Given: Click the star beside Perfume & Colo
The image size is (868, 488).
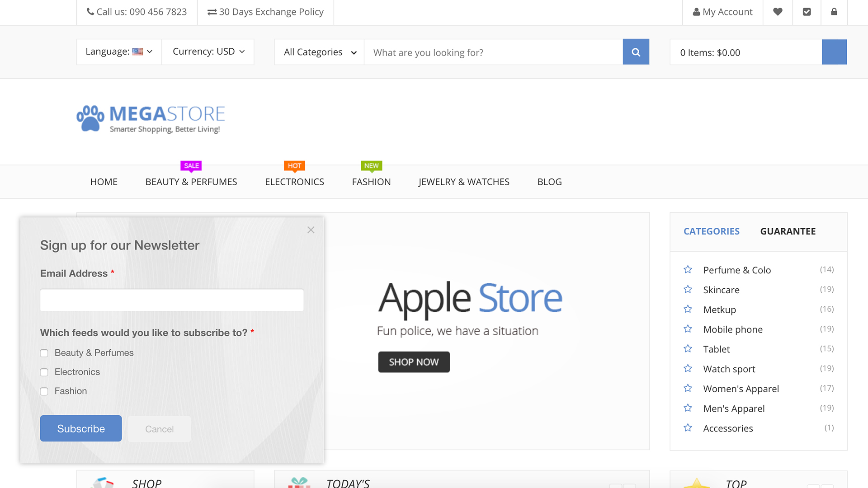Looking at the screenshot, I should pos(688,270).
